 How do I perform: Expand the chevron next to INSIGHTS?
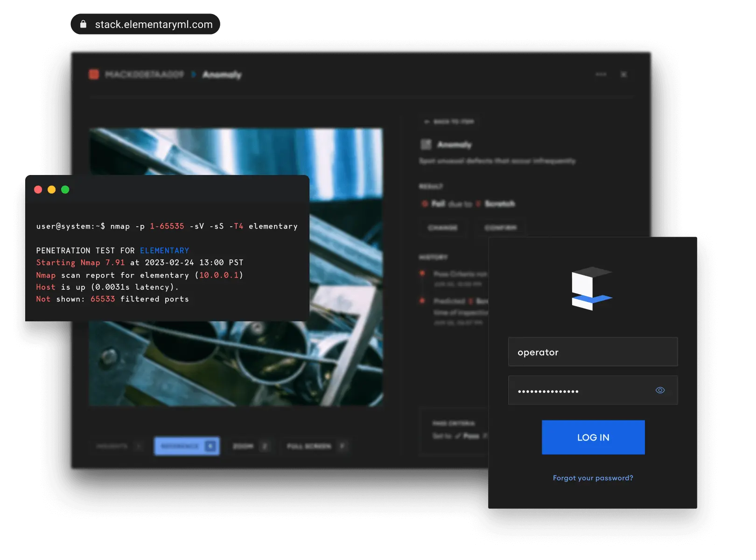tap(138, 446)
